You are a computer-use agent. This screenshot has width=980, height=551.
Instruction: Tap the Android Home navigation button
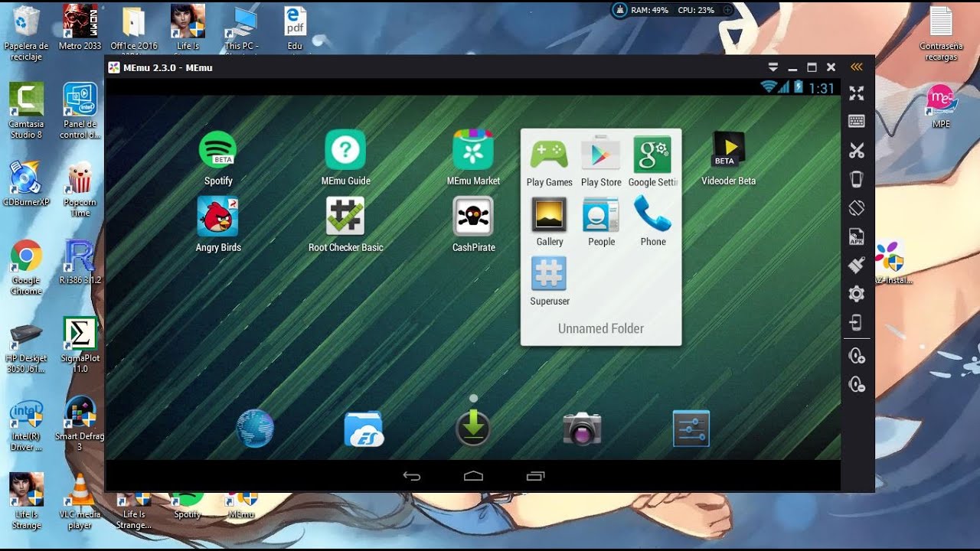(x=473, y=476)
